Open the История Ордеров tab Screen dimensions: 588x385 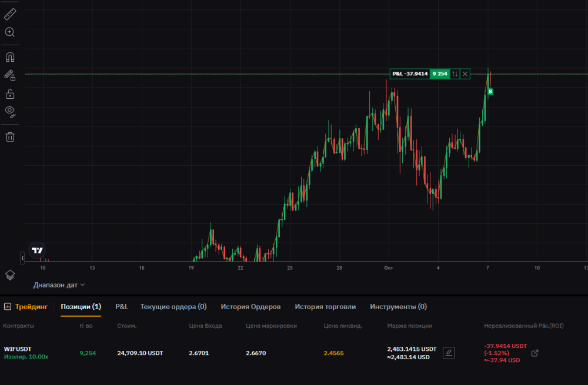(x=250, y=307)
